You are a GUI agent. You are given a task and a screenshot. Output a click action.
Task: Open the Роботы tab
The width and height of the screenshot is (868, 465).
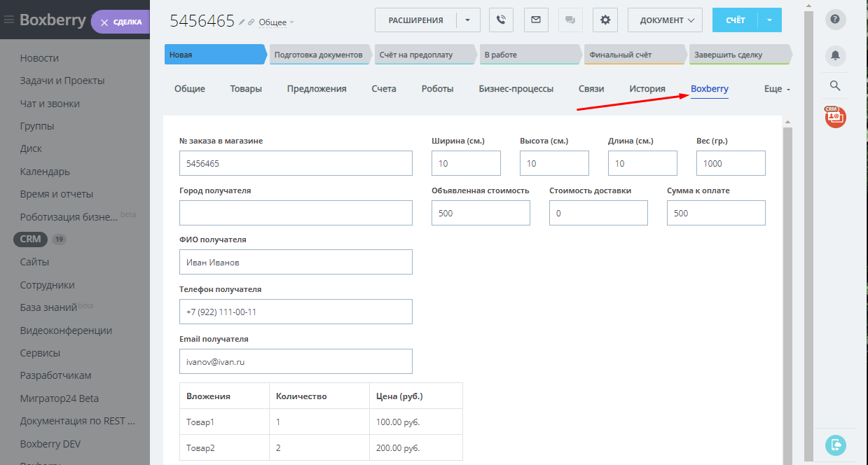pos(437,89)
